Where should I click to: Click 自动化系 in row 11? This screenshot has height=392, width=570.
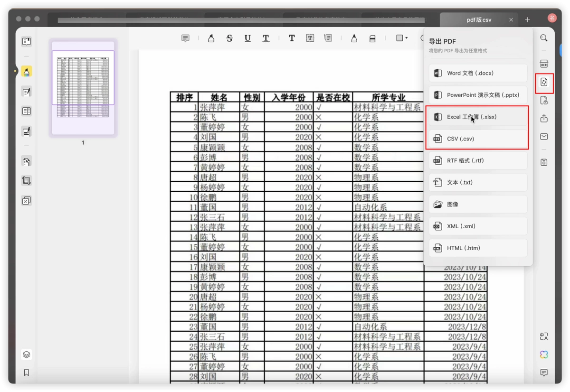pyautogui.click(x=370, y=207)
